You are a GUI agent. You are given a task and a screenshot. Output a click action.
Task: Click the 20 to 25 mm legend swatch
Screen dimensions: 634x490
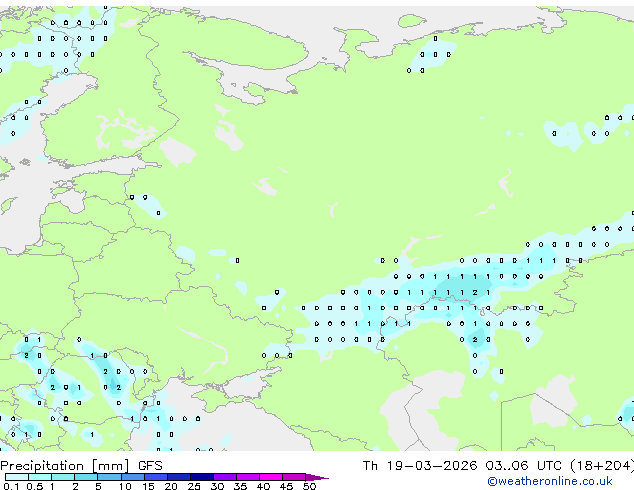[x=179, y=477]
